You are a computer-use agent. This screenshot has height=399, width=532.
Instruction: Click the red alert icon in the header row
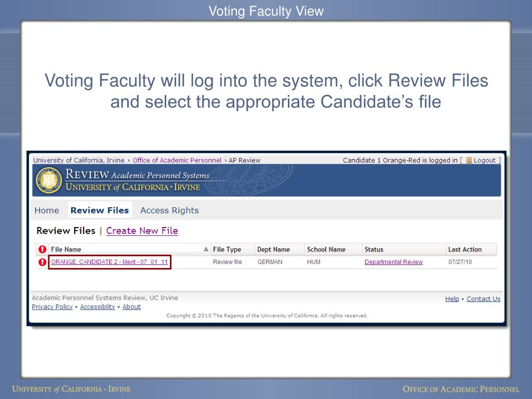pyautogui.click(x=43, y=249)
